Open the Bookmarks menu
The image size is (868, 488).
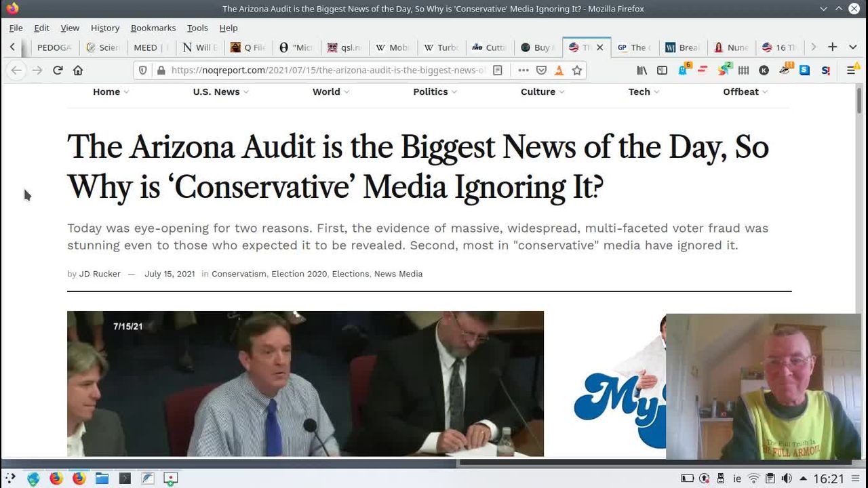tap(153, 28)
